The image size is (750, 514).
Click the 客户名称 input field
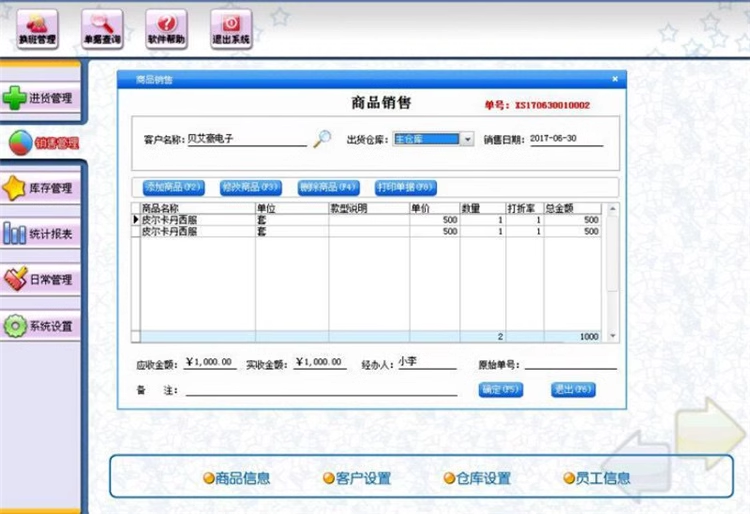(247, 139)
